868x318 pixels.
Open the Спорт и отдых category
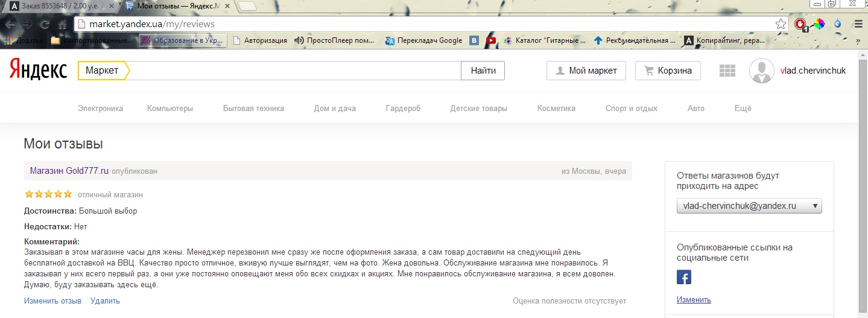click(632, 109)
